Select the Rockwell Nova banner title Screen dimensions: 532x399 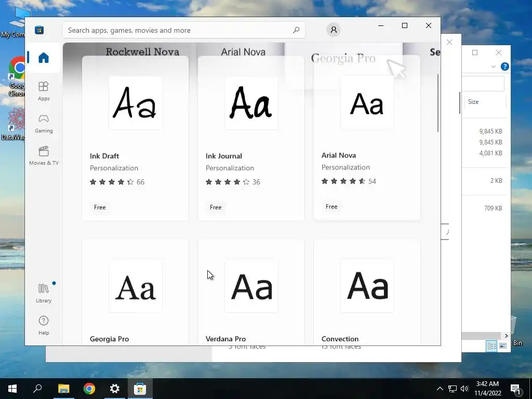point(142,52)
